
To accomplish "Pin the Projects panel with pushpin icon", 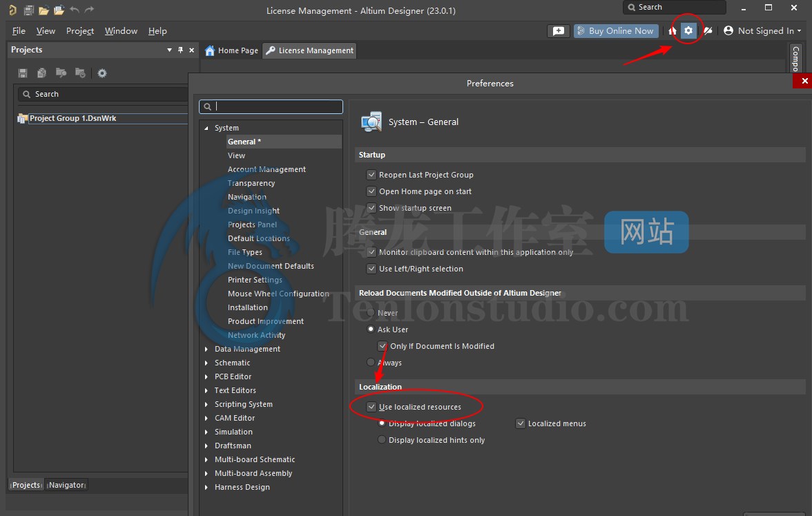I will point(180,50).
